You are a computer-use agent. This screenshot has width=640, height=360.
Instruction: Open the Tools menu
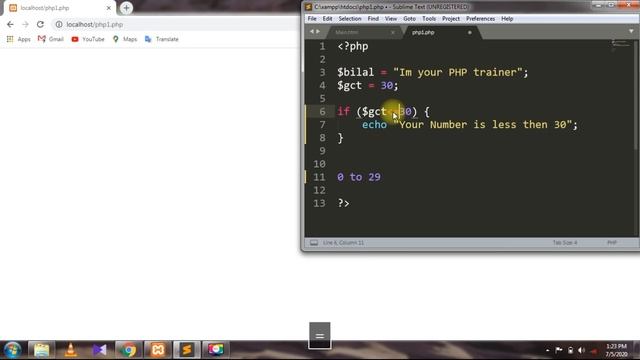pos(429,19)
